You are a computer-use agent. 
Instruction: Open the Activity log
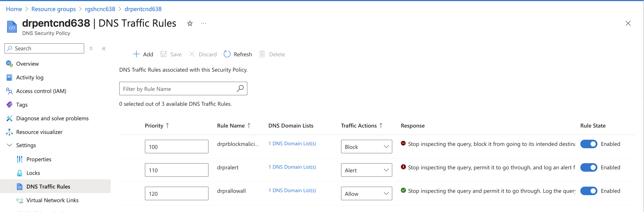click(x=30, y=77)
